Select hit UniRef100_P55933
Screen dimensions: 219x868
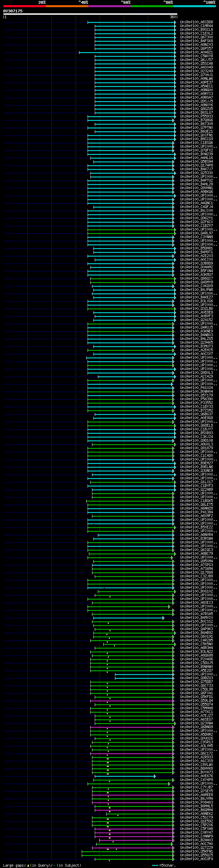click(x=196, y=117)
